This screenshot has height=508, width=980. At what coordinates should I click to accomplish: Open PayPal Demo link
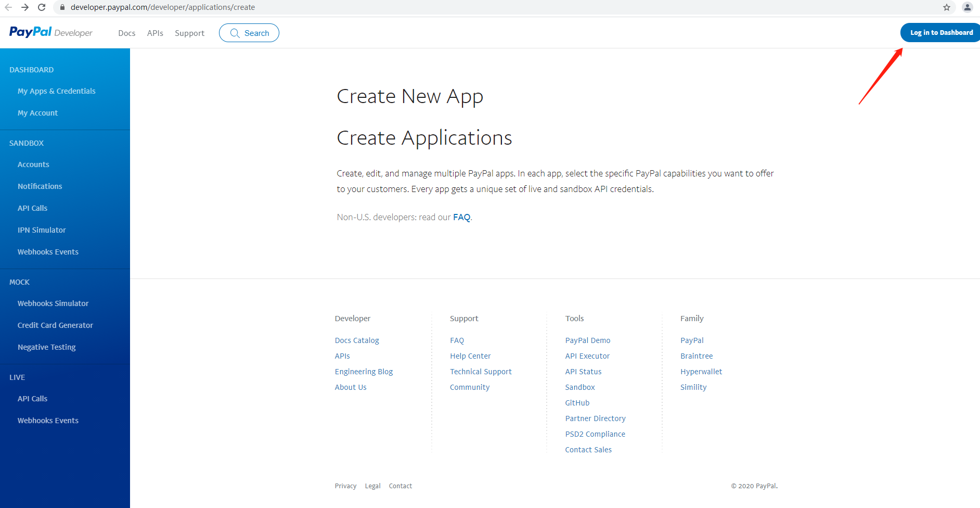point(588,340)
